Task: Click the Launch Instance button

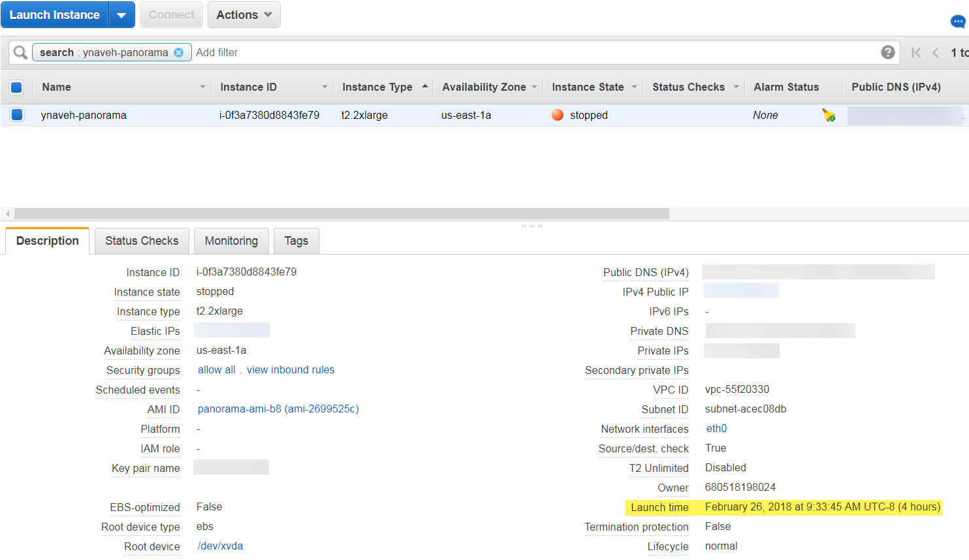Action: [x=55, y=15]
